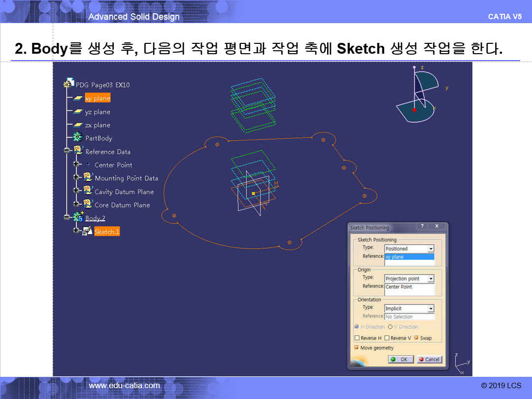Uncheck the Swap checkbox

tap(416, 338)
